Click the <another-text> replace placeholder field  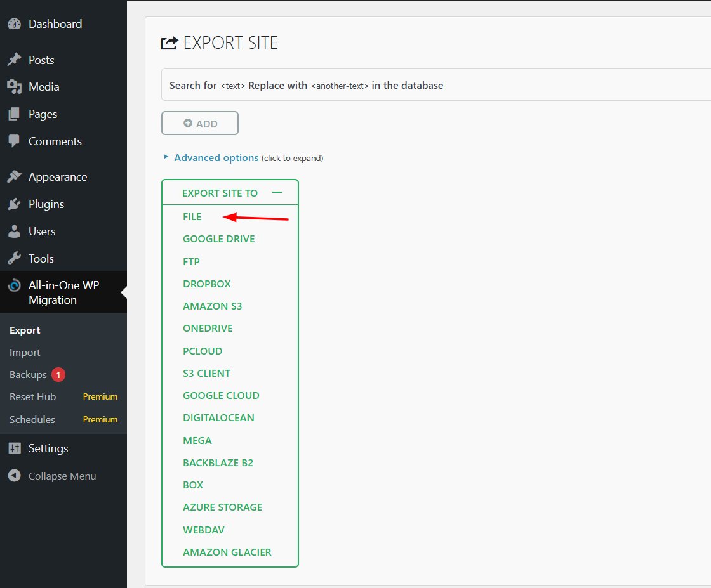point(340,86)
